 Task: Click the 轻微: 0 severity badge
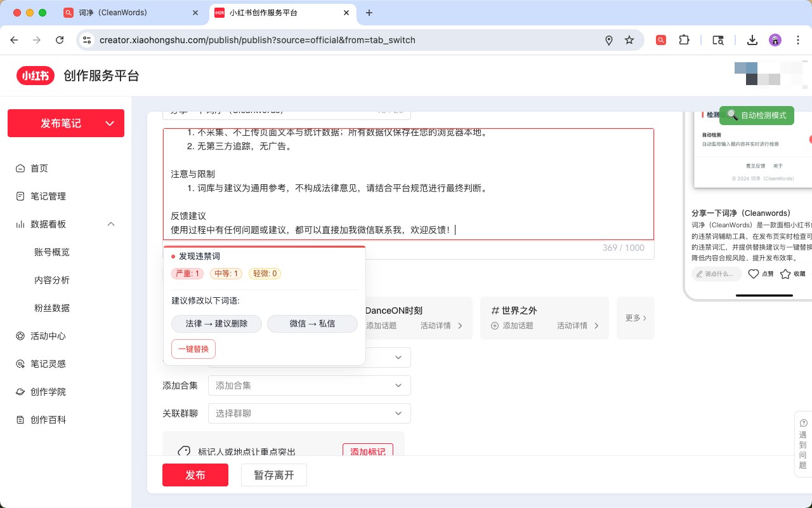click(x=265, y=274)
